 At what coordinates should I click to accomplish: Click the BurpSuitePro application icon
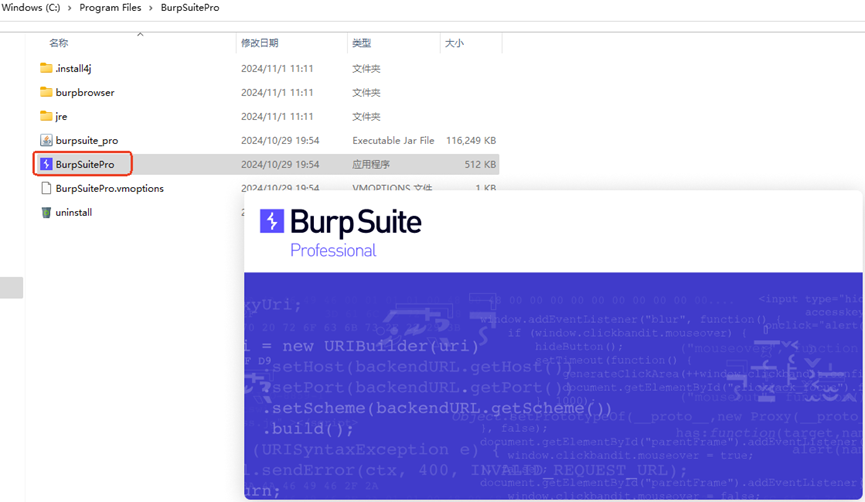pos(46,164)
